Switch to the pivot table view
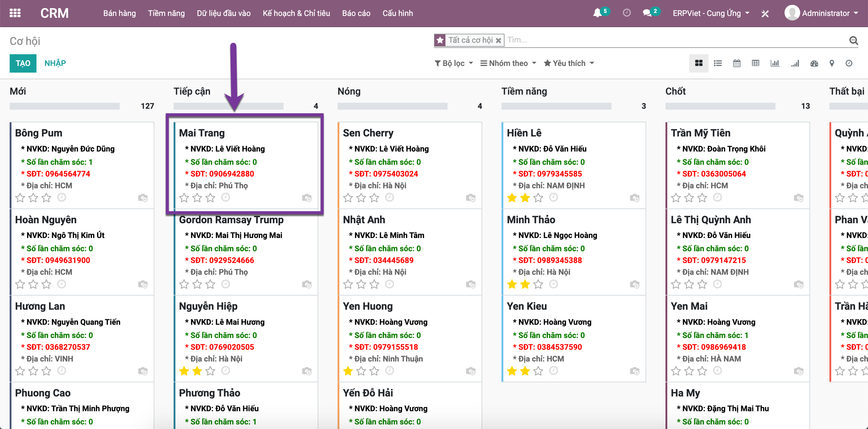Image resolution: width=868 pixels, height=429 pixels. click(756, 63)
